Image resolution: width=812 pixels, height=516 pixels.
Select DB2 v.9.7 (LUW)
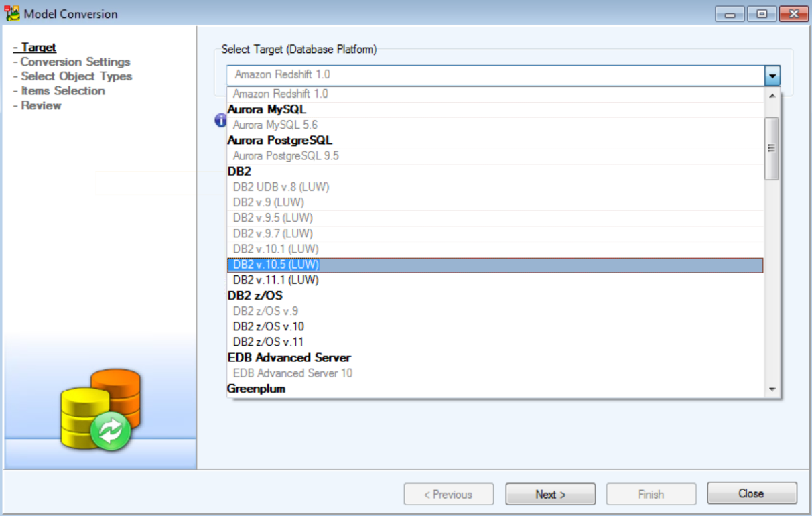coord(496,233)
